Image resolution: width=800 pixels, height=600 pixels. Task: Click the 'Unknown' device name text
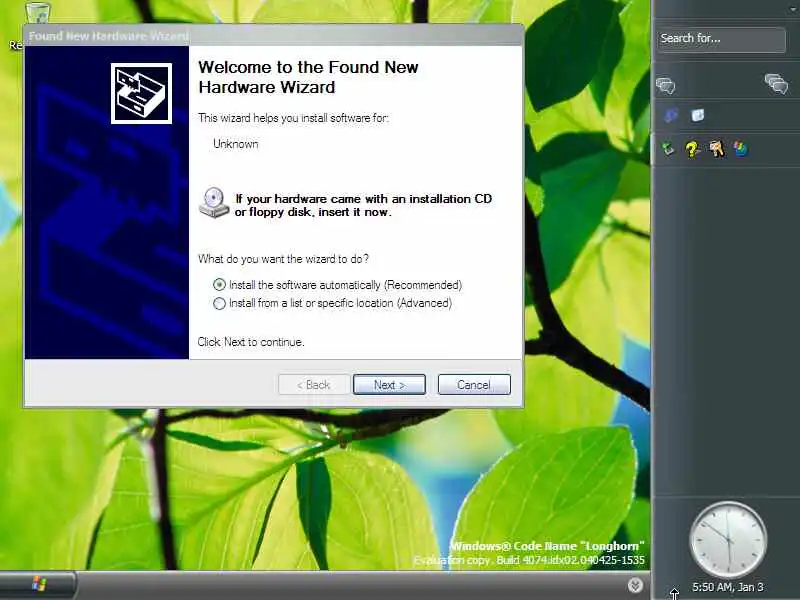pos(236,144)
